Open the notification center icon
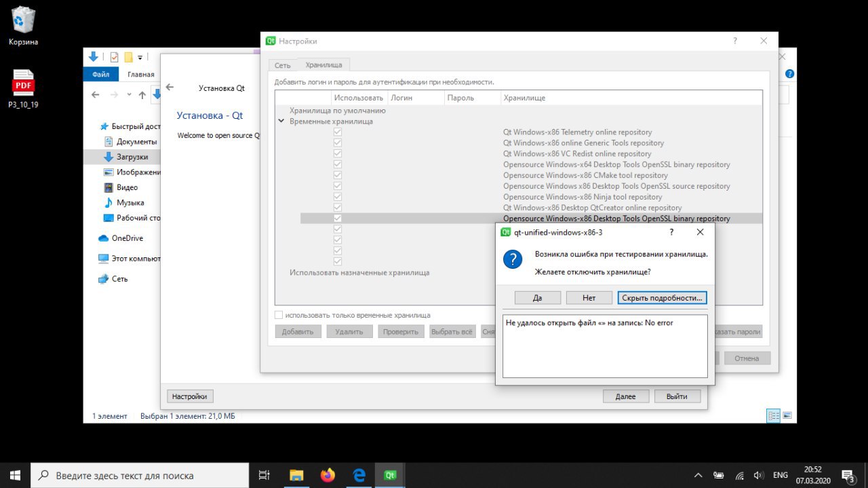 848,476
